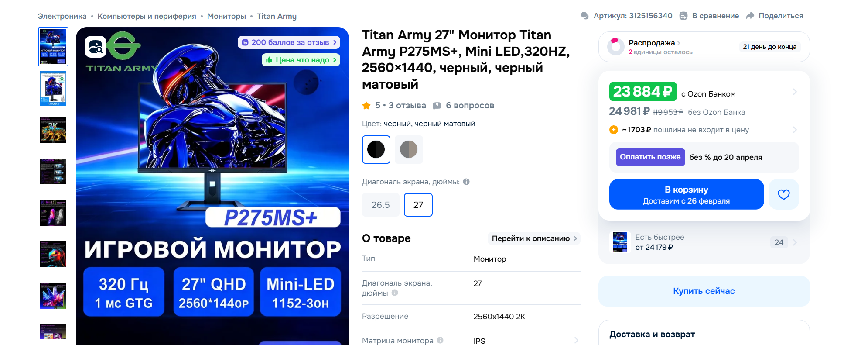Image resolution: width=868 pixels, height=345 pixels.
Task: Choose the gray matte color variant
Action: [409, 149]
